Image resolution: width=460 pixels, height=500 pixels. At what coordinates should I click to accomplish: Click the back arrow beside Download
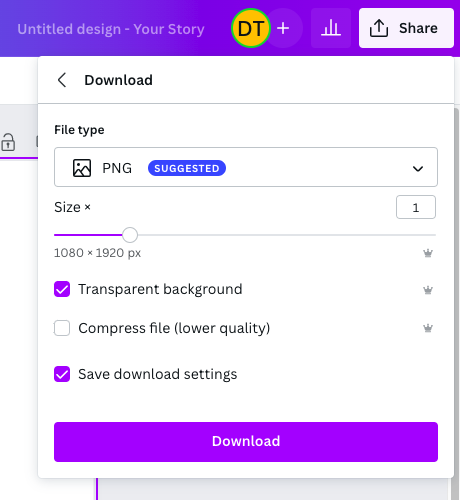tap(62, 80)
